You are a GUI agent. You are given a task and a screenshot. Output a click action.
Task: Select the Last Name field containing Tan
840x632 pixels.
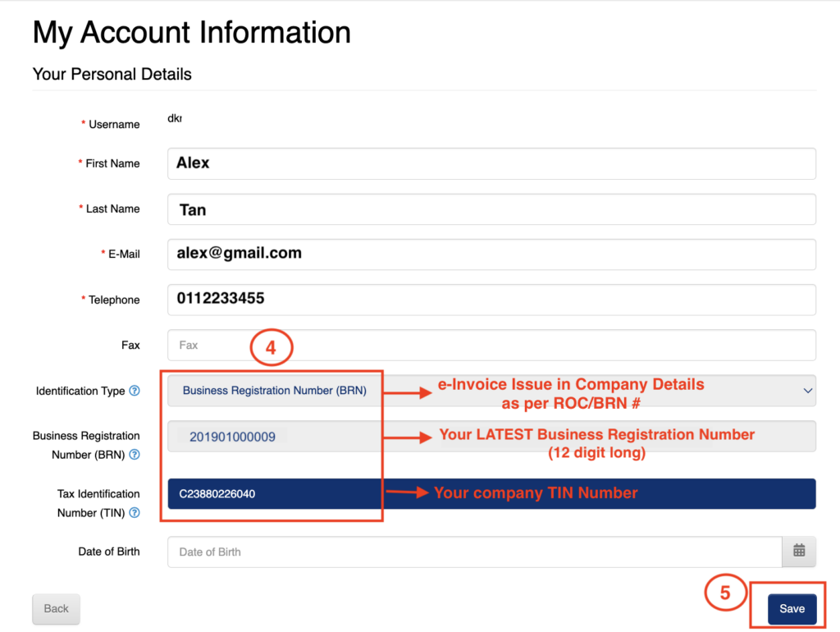coord(491,209)
